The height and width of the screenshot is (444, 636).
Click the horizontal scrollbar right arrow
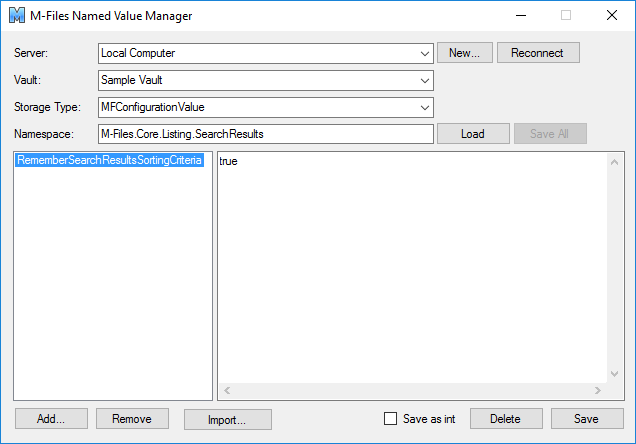597,390
